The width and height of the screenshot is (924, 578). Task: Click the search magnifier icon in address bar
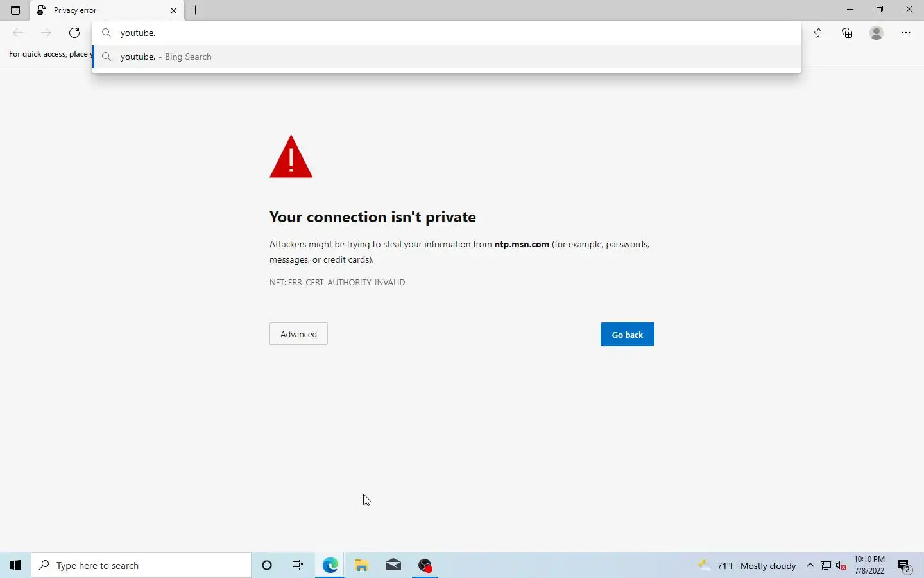107,33
